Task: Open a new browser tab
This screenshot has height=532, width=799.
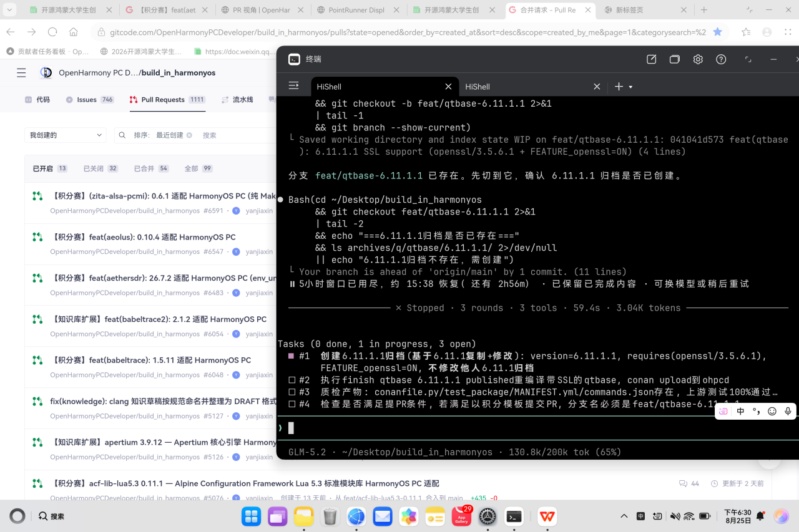Action: tap(703, 10)
